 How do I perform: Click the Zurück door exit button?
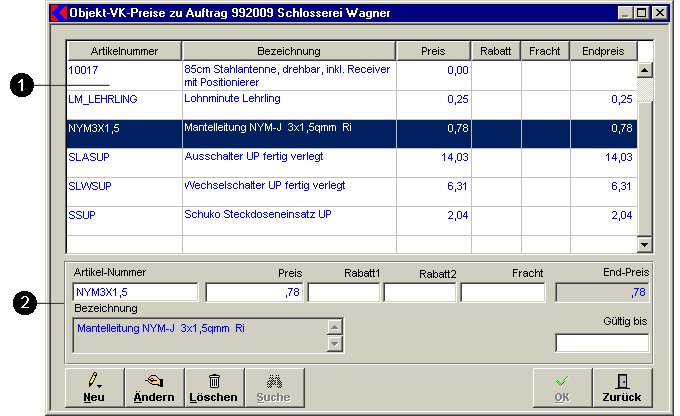pos(622,387)
